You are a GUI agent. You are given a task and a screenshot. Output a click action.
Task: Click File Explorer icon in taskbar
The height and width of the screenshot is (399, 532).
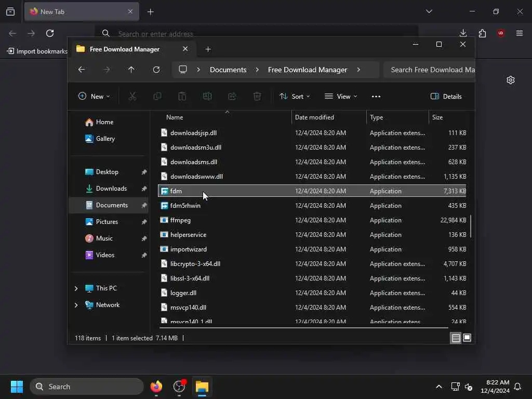202,387
